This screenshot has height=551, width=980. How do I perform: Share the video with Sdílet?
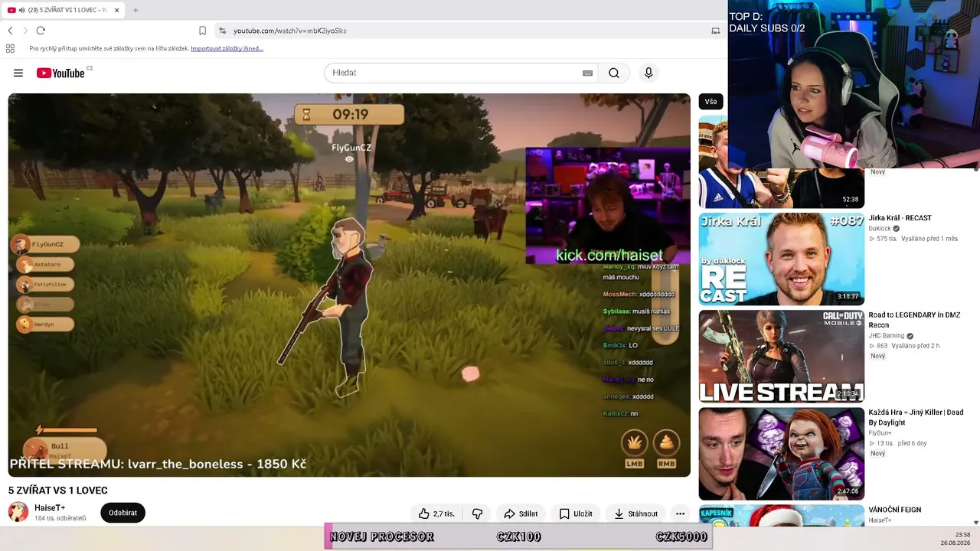coord(521,514)
